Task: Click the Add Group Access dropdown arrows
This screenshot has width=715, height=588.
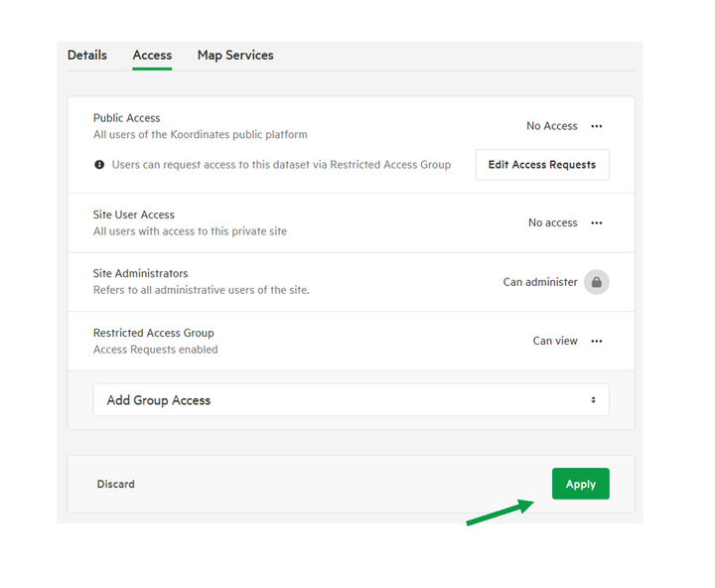Action: [x=593, y=400]
